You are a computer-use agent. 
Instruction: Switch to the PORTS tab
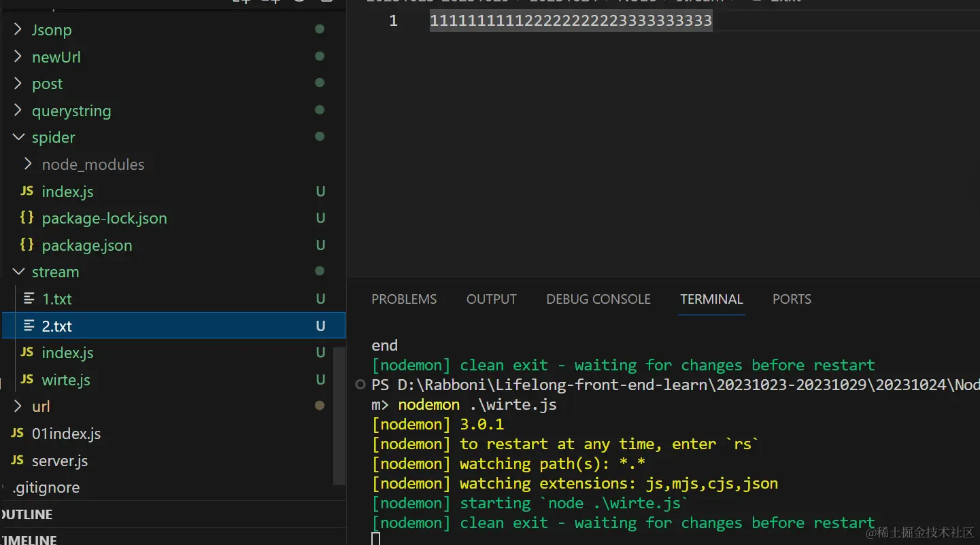coord(792,299)
